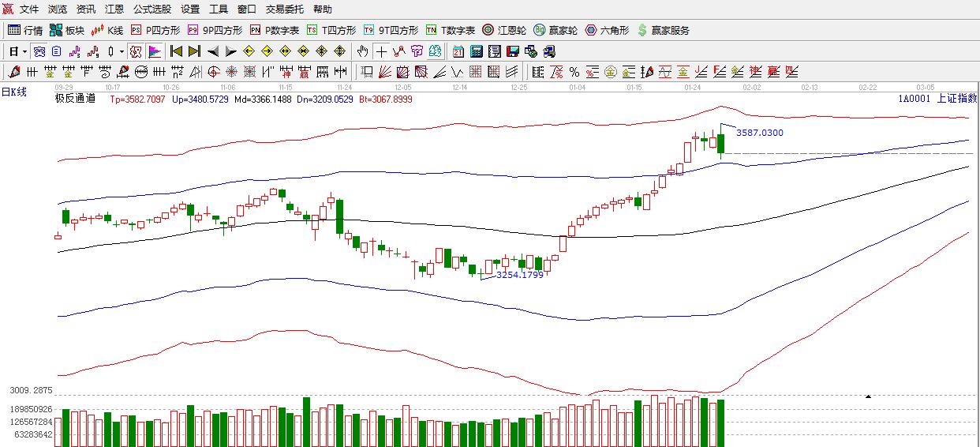This screenshot has height=447, width=980.
Task: Click the 3587.0300 price label on chart
Action: pos(759,133)
